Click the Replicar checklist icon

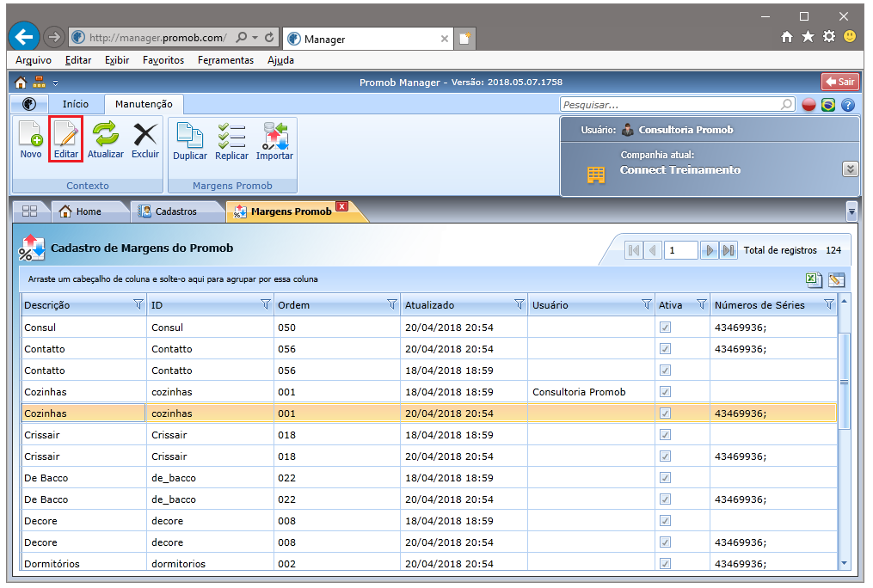231,135
